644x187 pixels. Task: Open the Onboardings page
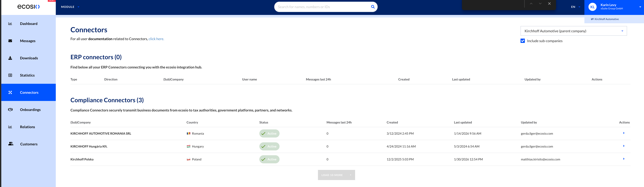(x=29, y=110)
